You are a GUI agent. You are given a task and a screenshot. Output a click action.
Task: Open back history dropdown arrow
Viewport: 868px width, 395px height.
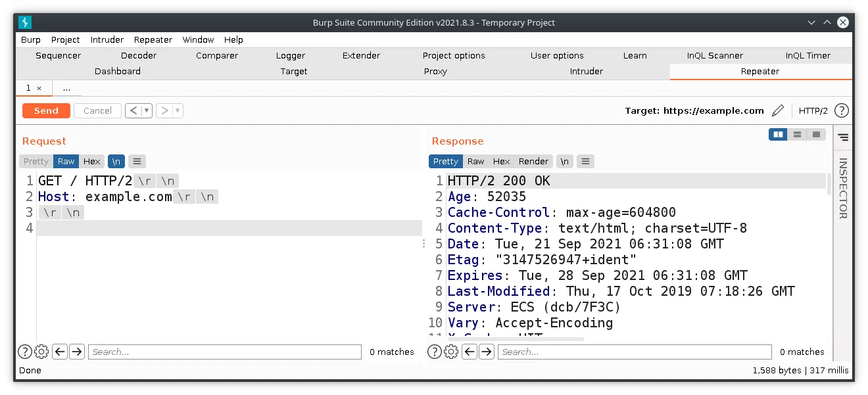(147, 110)
